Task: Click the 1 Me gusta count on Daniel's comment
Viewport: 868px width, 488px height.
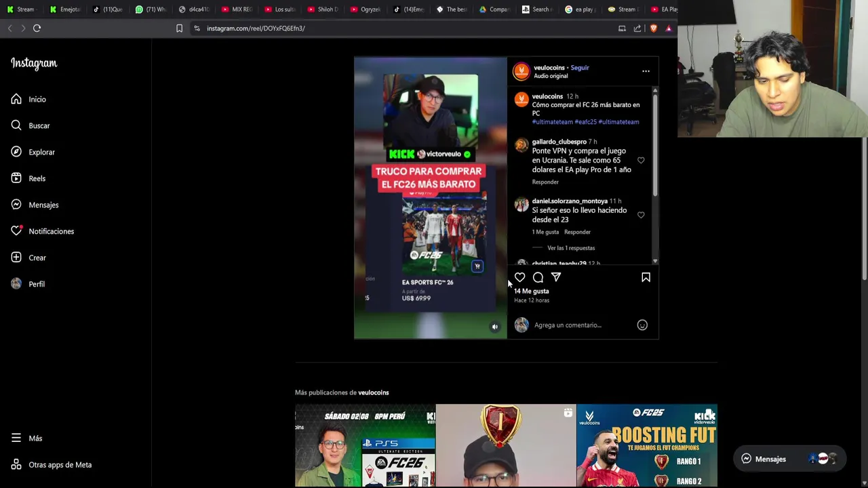Action: tap(546, 232)
